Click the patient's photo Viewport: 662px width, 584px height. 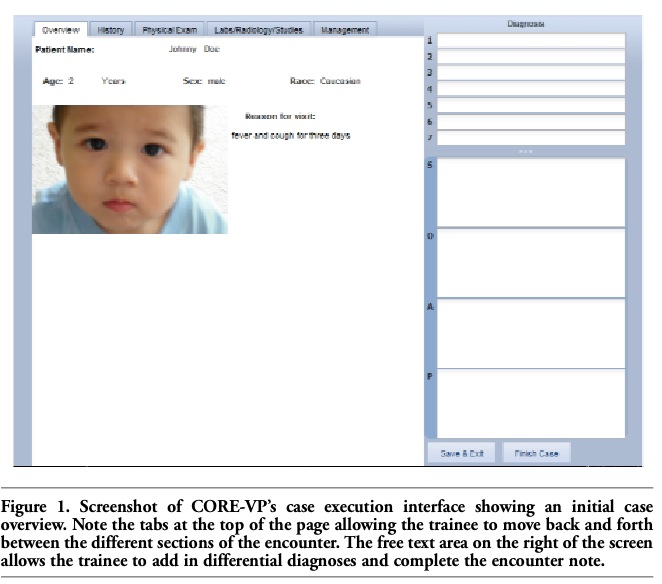click(130, 169)
